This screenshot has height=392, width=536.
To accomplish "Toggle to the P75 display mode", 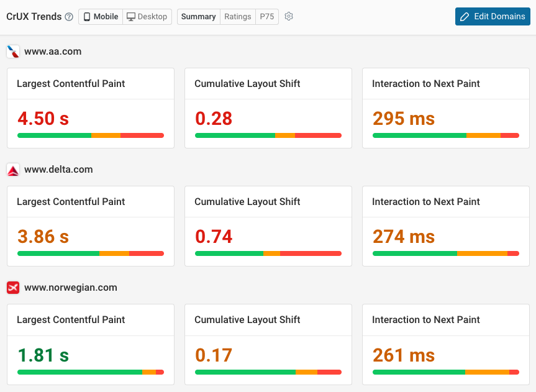I will coord(266,17).
